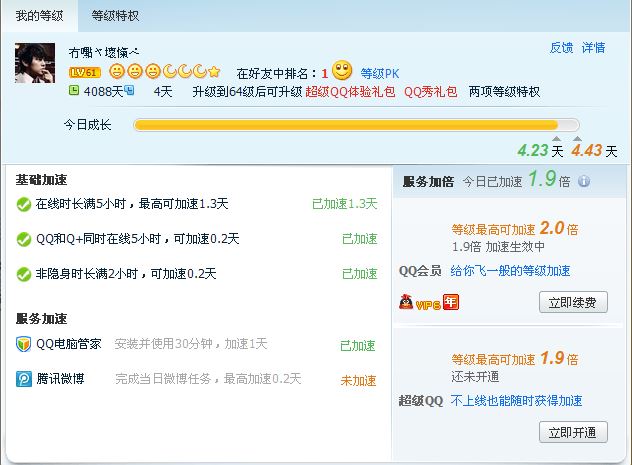Image resolution: width=632 pixels, height=465 pixels.
Task: Click the 两项等级特权 text
Action: 504,92
